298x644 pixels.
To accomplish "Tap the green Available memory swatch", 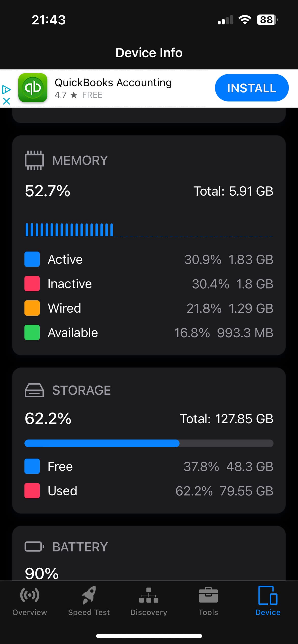I will pyautogui.click(x=32, y=332).
